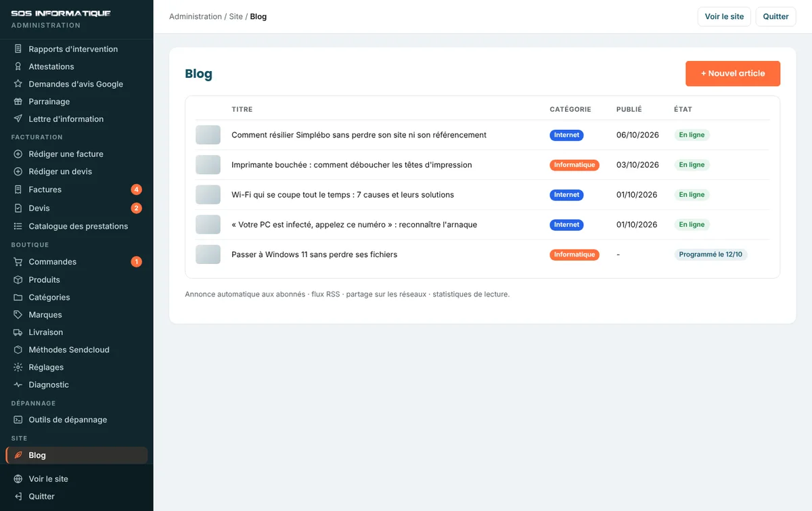Click the terminal icon for Outils de dépannage
The width and height of the screenshot is (812, 511).
[18, 420]
